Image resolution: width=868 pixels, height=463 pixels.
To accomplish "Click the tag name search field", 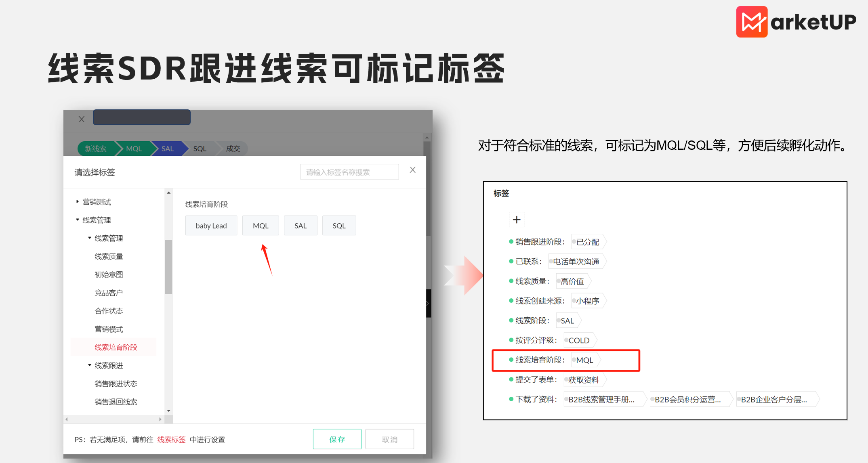I will click(349, 172).
